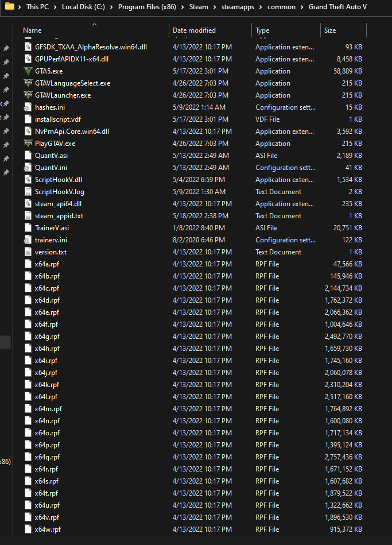Open the chevron after steamapps breadcrumb
Image resolution: width=392 pixels, height=545 pixels.
[261, 7]
